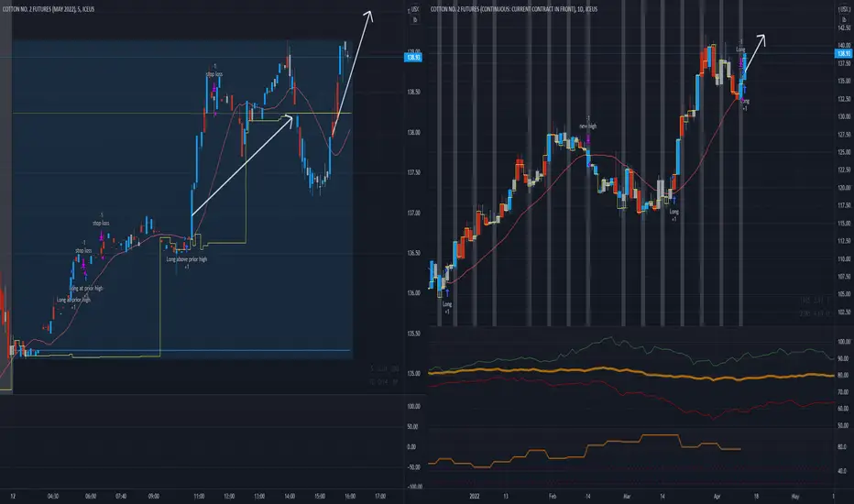Click the 136.50 price level on the left axis
This screenshot has width=854, height=504.
(413, 253)
